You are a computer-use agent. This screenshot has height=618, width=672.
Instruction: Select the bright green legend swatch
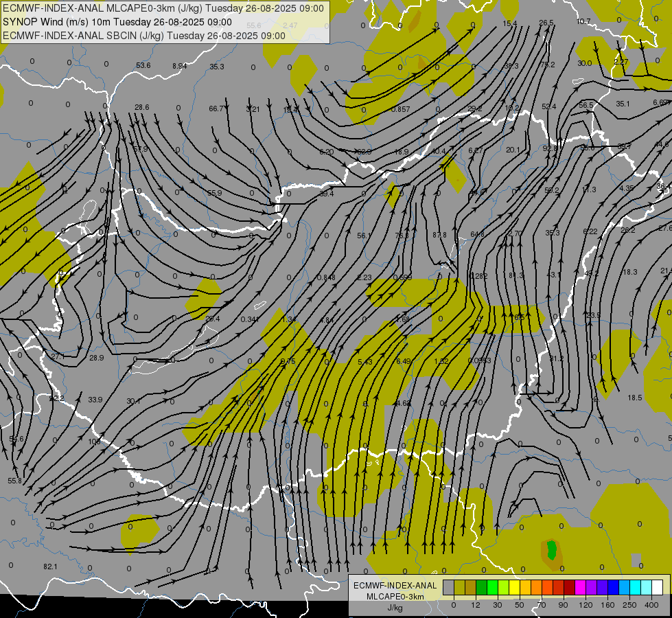pos(492,587)
